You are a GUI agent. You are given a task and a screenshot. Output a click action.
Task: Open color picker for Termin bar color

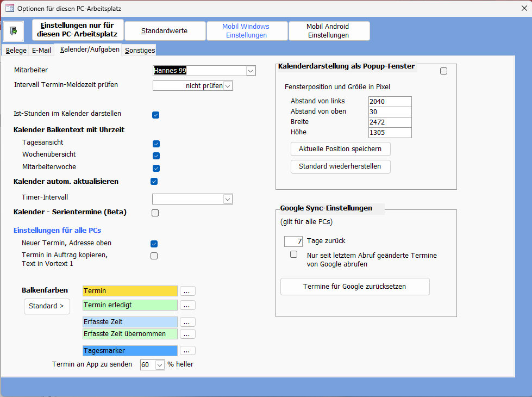pyautogui.click(x=187, y=291)
